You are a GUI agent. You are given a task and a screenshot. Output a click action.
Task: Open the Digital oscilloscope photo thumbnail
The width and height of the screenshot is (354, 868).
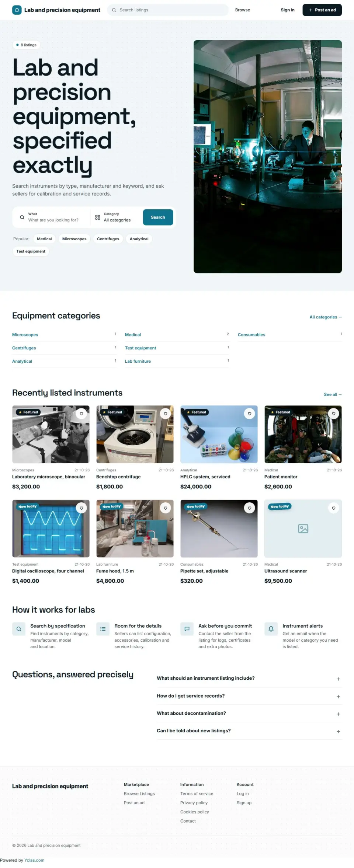(x=51, y=529)
